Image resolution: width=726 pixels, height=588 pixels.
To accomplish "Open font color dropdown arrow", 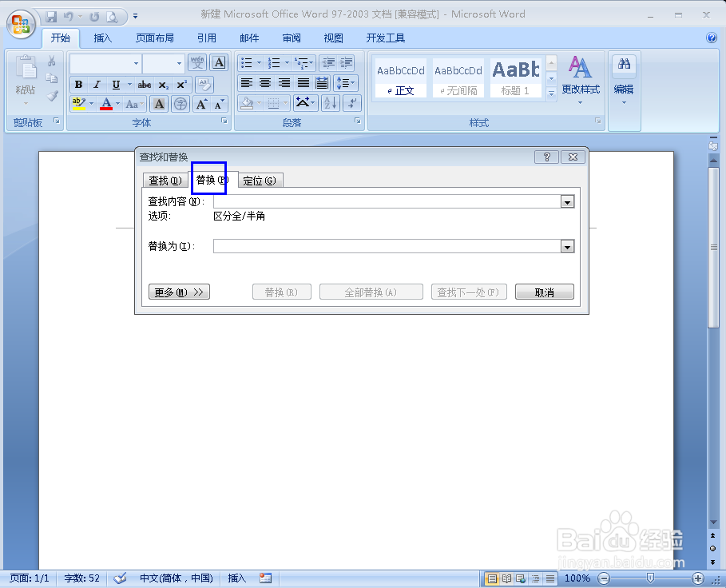I will pos(118,103).
